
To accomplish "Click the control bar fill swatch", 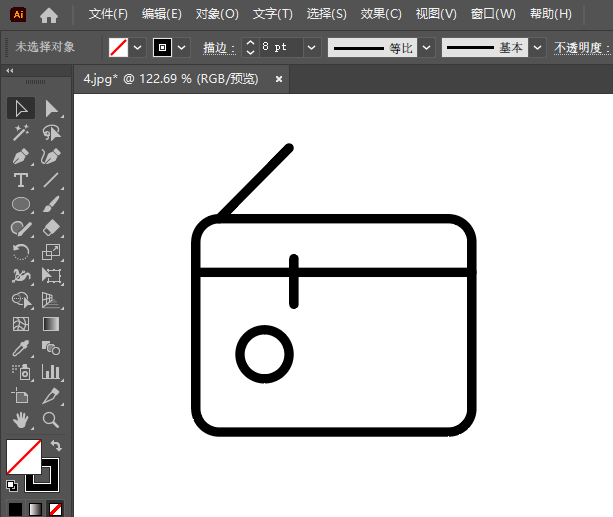I will 118,48.
